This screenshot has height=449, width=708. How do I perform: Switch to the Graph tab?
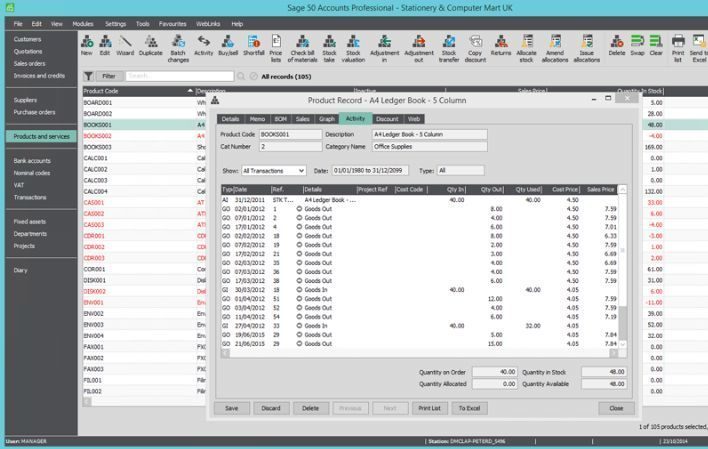[x=326, y=119]
